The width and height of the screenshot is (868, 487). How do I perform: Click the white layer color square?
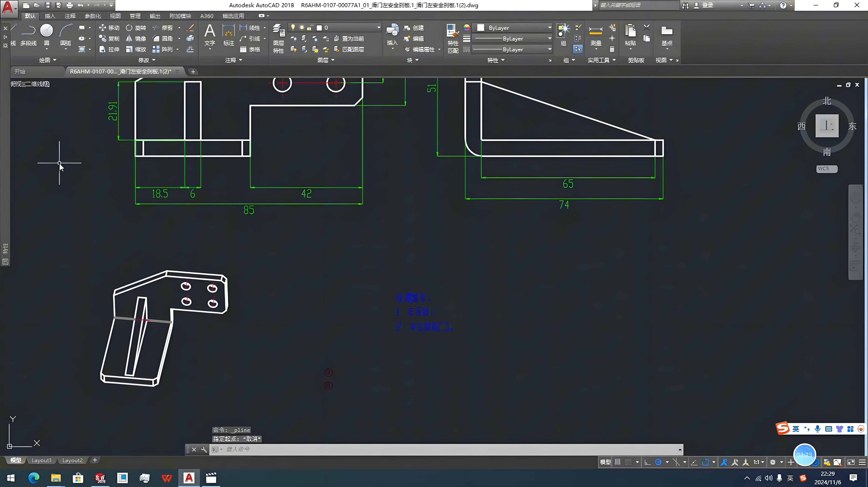pyautogui.click(x=319, y=28)
